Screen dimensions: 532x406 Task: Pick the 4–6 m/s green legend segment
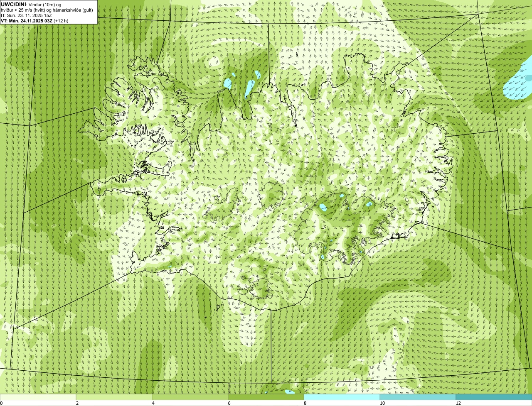pyautogui.click(x=190, y=397)
